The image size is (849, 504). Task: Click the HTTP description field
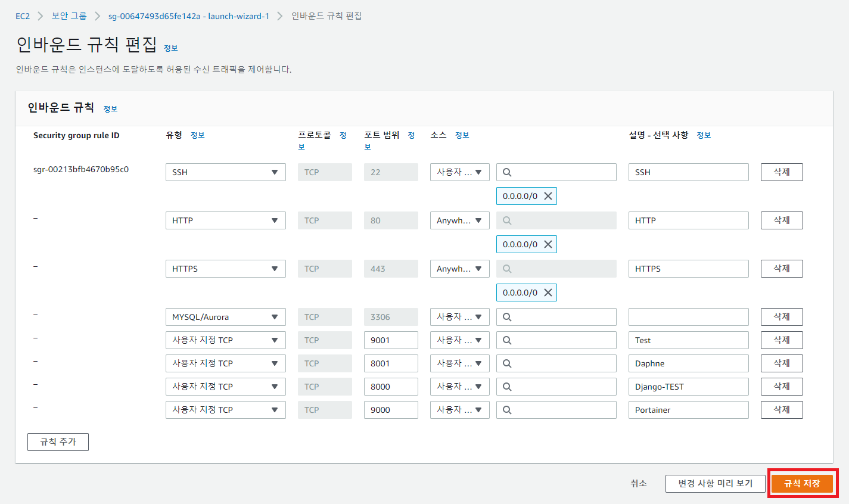pos(689,220)
